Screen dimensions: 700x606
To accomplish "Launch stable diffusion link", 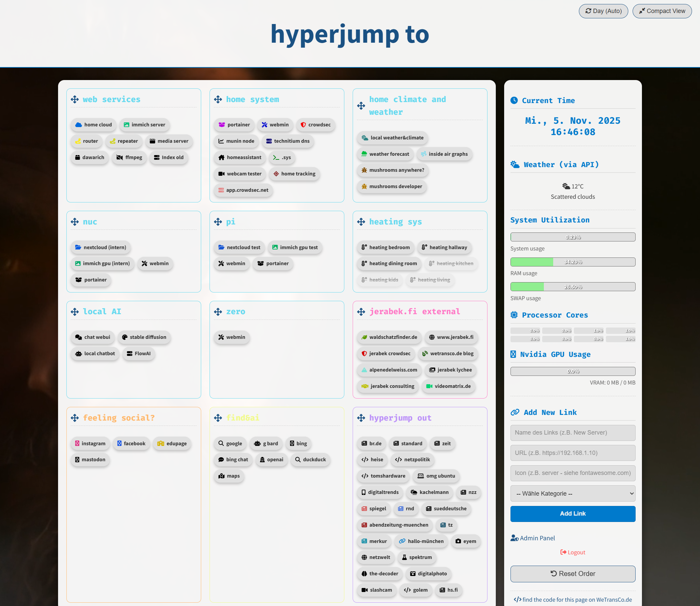I will click(144, 337).
